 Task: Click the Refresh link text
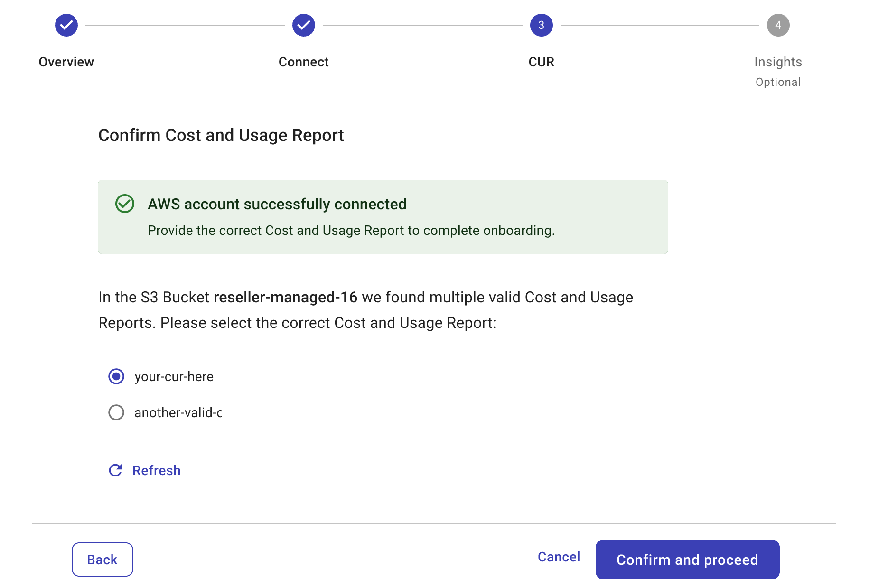pos(156,470)
